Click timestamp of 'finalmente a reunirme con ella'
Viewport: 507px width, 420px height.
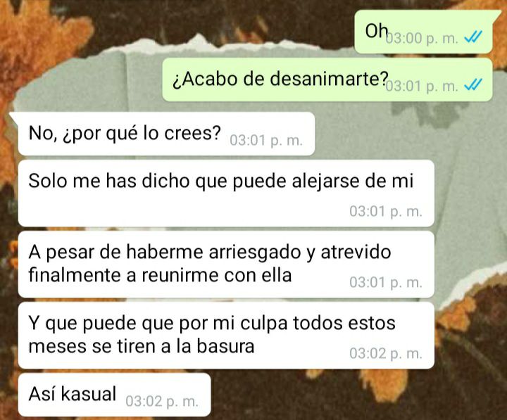tap(386, 283)
